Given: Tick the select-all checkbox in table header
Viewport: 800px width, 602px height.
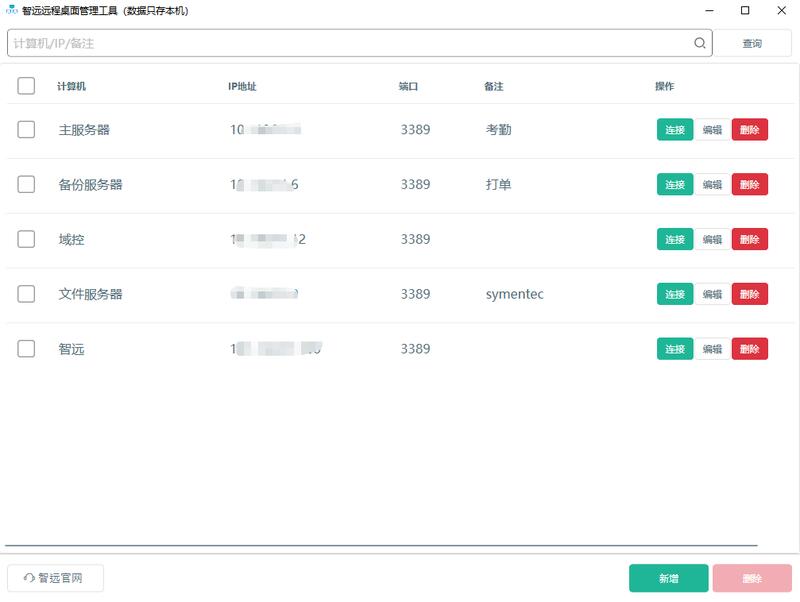Looking at the screenshot, I should point(26,86).
